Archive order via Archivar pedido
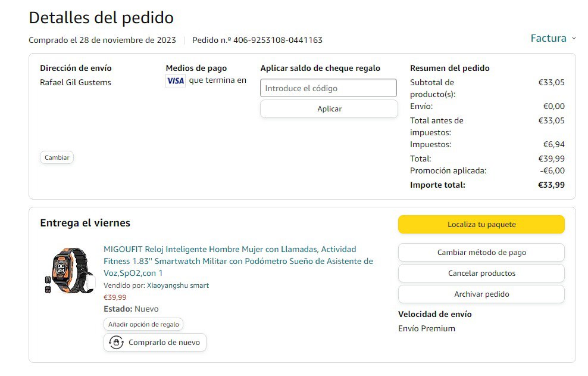The width and height of the screenshot is (588, 376). [481, 294]
